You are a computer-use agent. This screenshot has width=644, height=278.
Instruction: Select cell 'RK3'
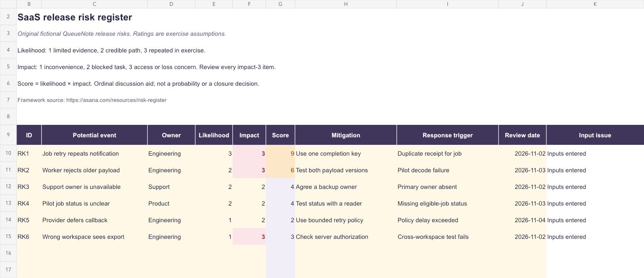29,187
